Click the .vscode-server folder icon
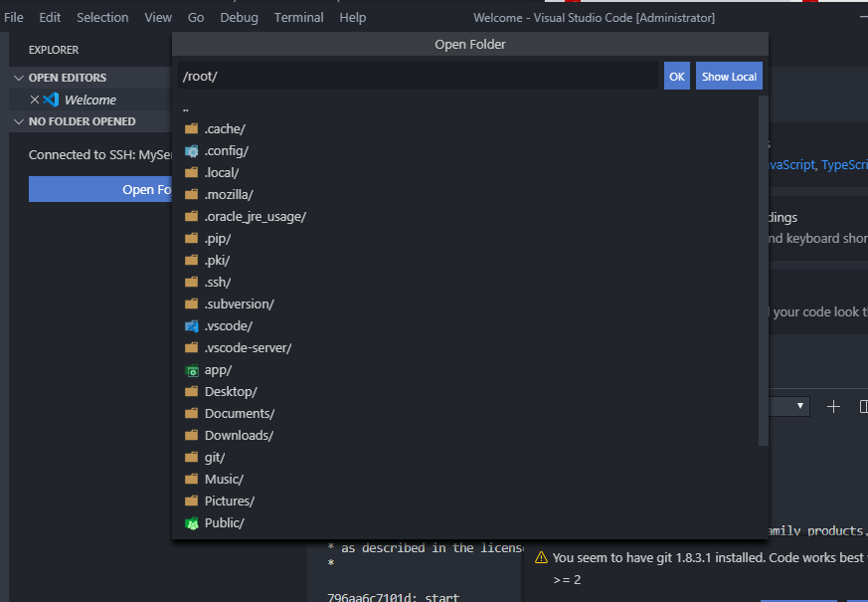 pos(192,348)
